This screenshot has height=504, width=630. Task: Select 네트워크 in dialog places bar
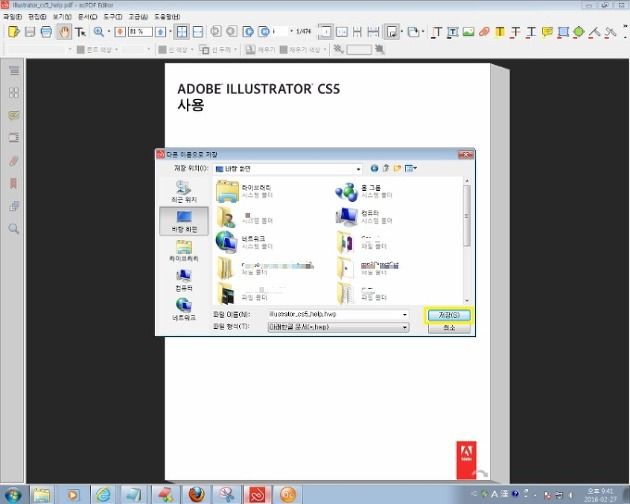(184, 309)
